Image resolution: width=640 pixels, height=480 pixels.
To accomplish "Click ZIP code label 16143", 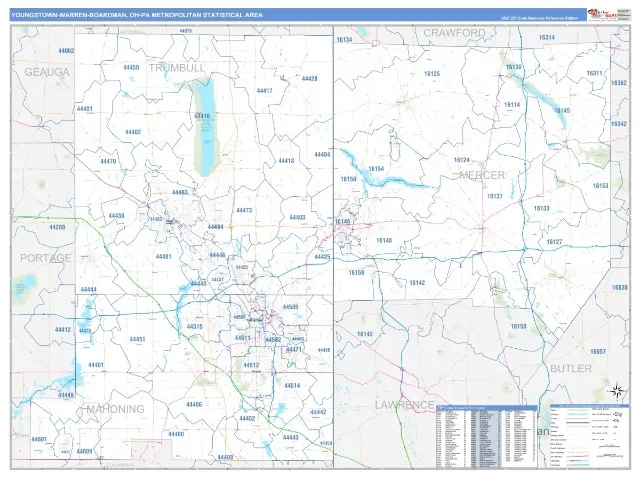I will click(x=364, y=334).
